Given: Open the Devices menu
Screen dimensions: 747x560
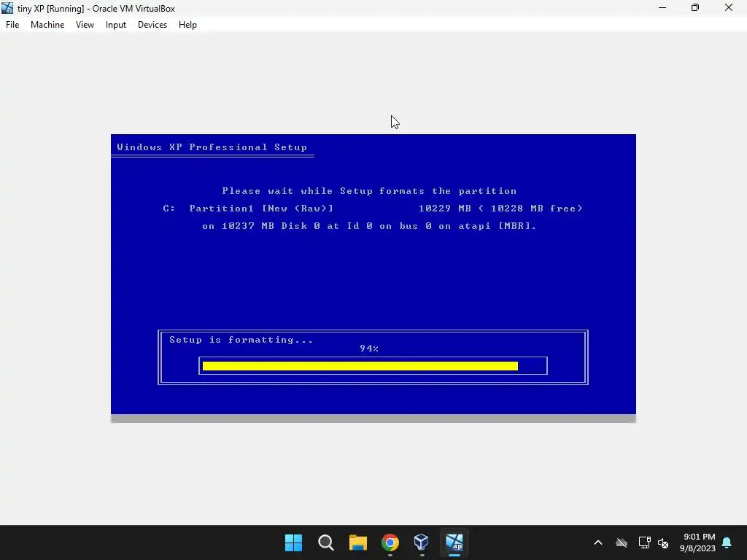Looking at the screenshot, I should (152, 25).
